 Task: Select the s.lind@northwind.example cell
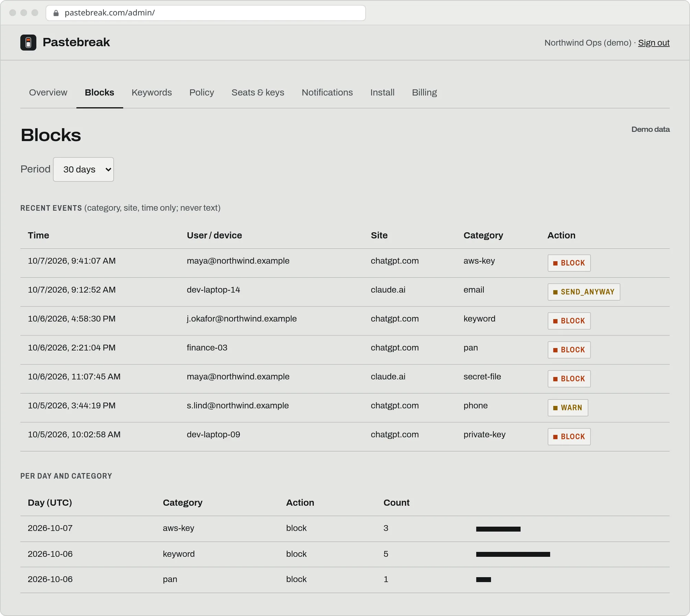238,406
